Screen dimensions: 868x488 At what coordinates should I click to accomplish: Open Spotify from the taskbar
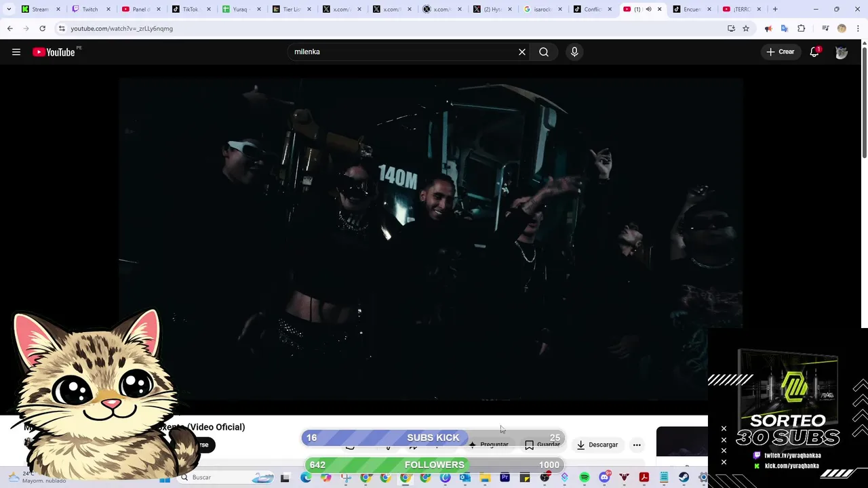click(585, 478)
